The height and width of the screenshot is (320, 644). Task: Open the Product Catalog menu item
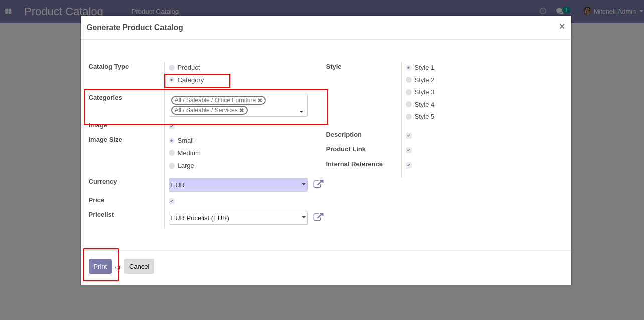(x=155, y=11)
